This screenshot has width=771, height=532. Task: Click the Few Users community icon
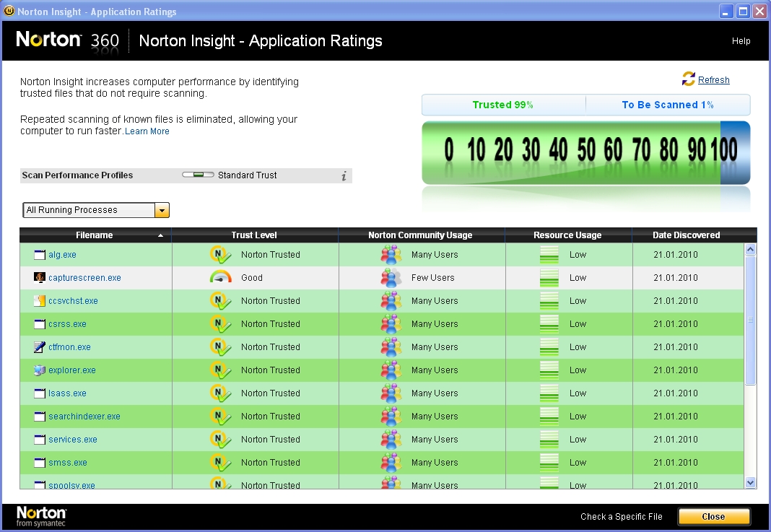point(391,277)
